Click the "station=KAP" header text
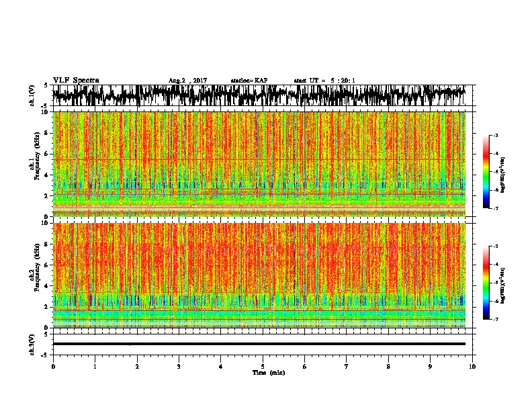 (x=249, y=81)
